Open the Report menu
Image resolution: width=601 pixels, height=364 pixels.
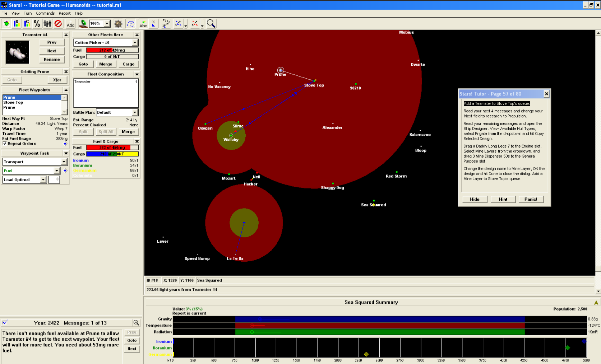65,13
